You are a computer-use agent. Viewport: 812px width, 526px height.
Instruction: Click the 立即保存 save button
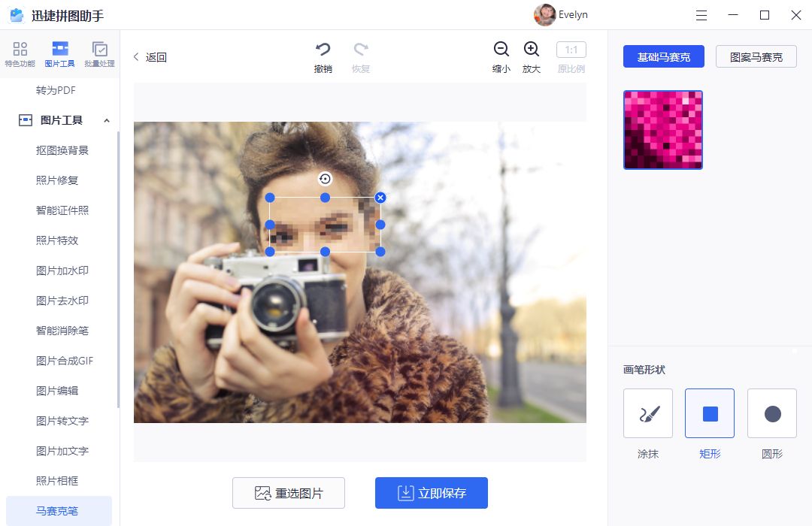431,493
